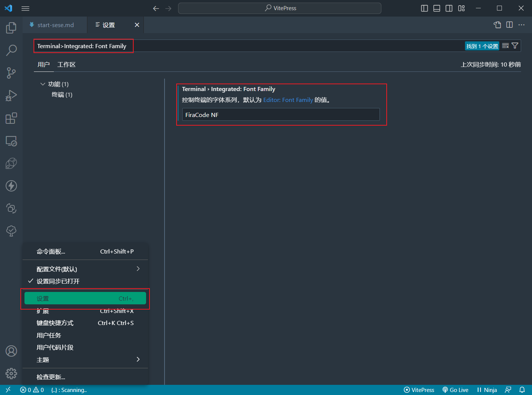Screen dimensions: 532x395
Task: Click the Terminal › Integrated: Font Family heading
Action: [x=229, y=89]
